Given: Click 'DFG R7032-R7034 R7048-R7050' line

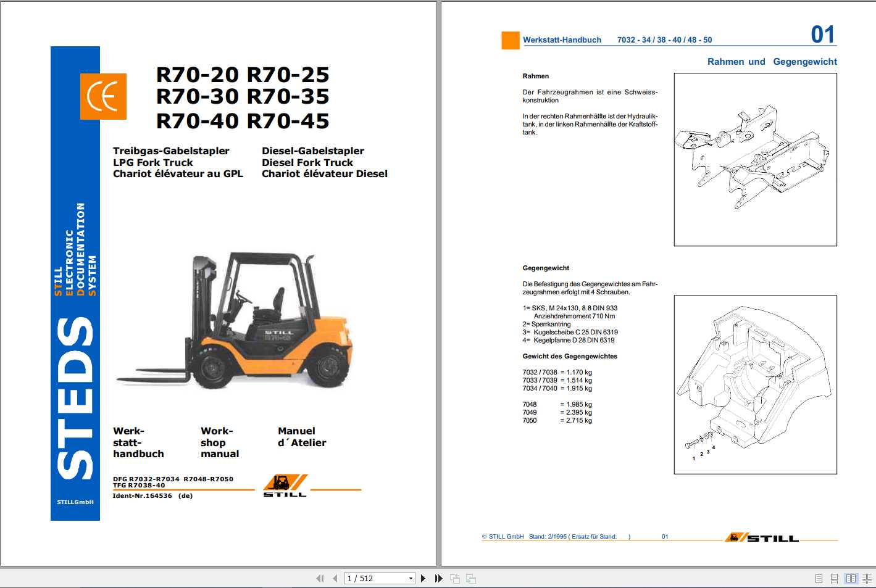Looking at the screenshot, I should [173, 479].
